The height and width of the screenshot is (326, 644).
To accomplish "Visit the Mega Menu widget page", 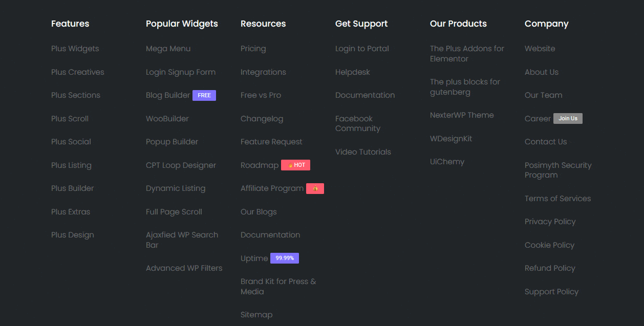I will pos(168,48).
